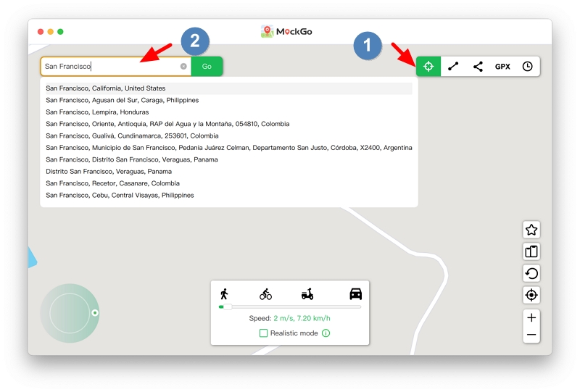The width and height of the screenshot is (580, 392).
Task: Maximize the MockGo window
Action: click(x=60, y=32)
